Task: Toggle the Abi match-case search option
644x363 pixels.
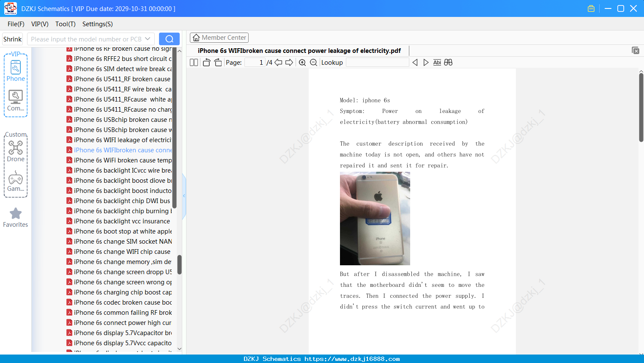Action: tap(437, 63)
